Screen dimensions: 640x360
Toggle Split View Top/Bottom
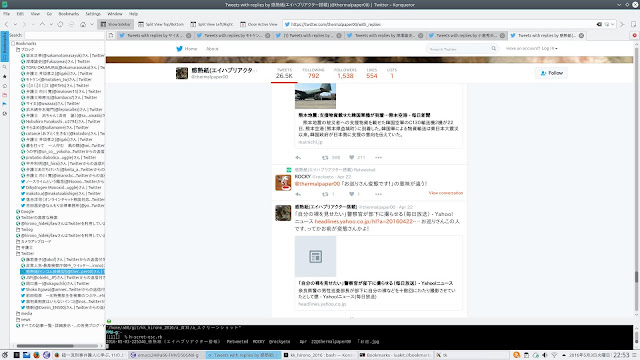click(161, 24)
